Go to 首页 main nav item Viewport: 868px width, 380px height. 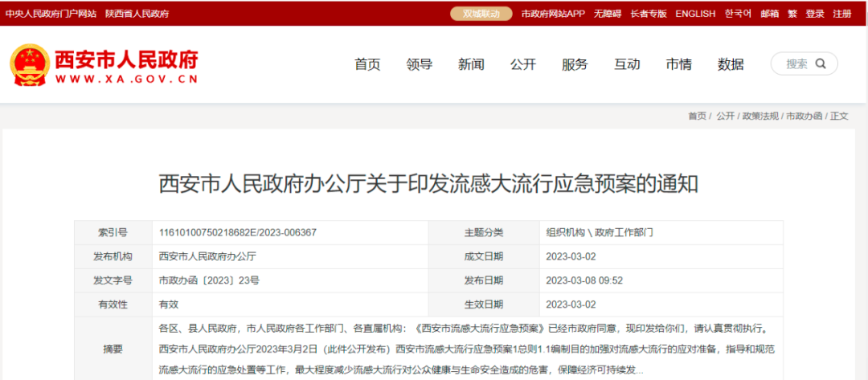[367, 65]
